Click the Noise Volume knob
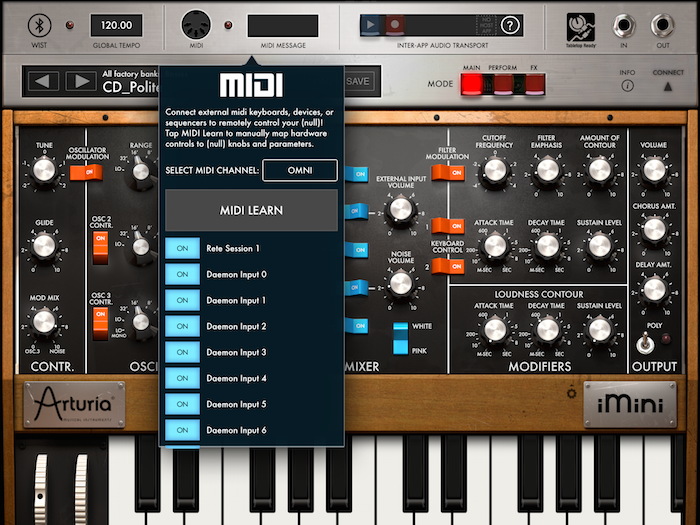Image resolution: width=700 pixels, height=525 pixels. click(x=400, y=284)
